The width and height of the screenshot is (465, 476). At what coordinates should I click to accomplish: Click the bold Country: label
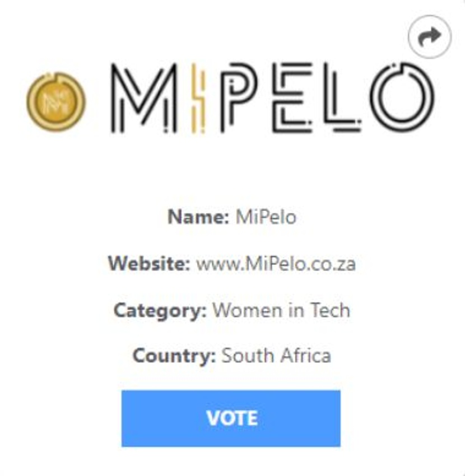tap(174, 356)
